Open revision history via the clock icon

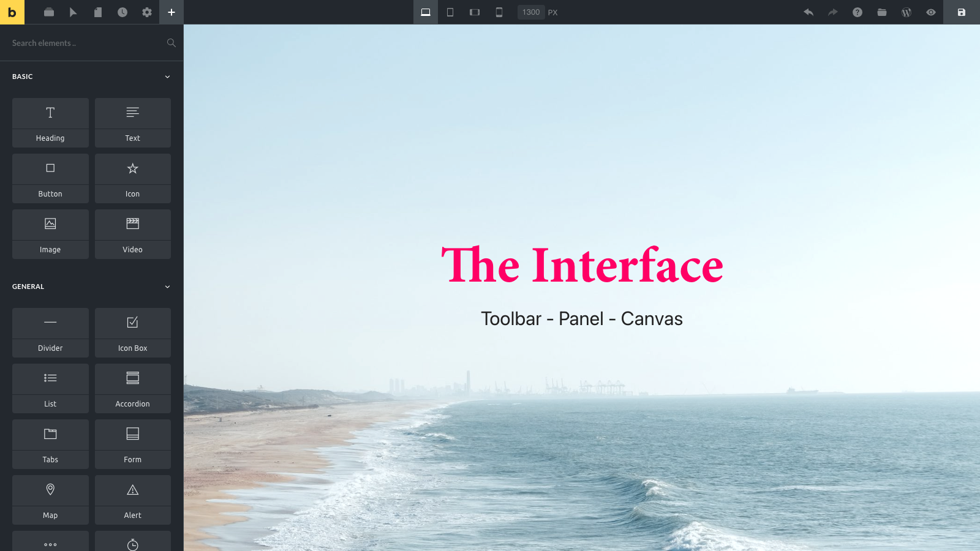[123, 12]
